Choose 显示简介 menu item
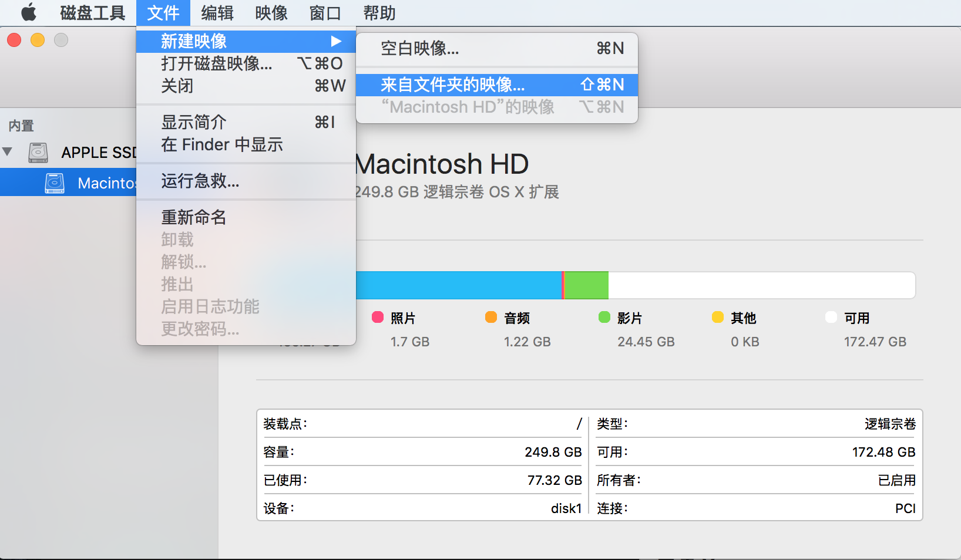The height and width of the screenshot is (560, 961). (x=246, y=122)
